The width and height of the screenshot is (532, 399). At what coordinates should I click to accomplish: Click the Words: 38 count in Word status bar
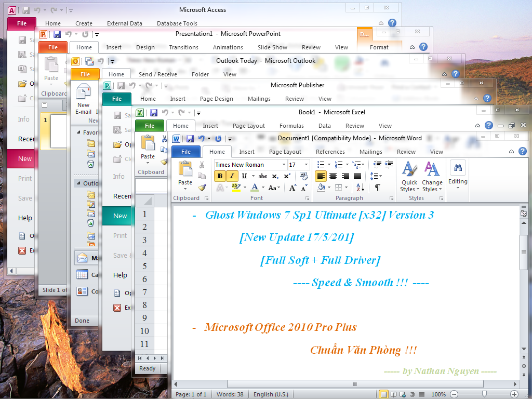click(230, 394)
